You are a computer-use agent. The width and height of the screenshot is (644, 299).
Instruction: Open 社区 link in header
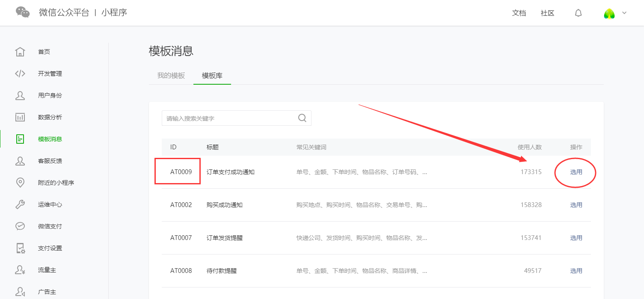click(x=547, y=13)
